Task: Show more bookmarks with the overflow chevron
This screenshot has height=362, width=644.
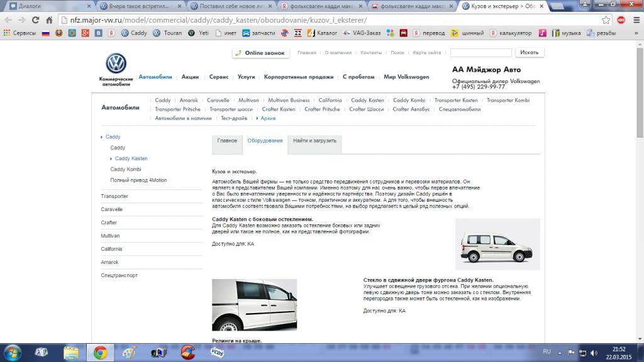Action: (636, 33)
